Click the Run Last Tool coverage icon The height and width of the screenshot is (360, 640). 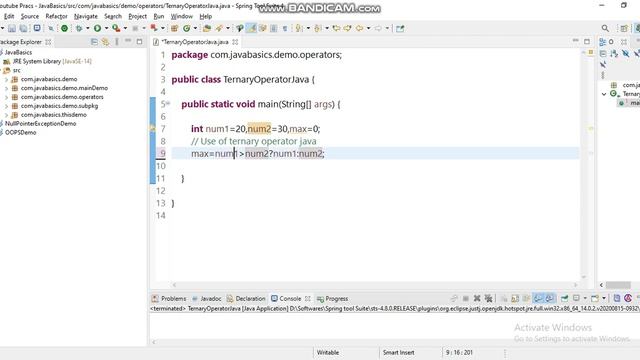116,28
